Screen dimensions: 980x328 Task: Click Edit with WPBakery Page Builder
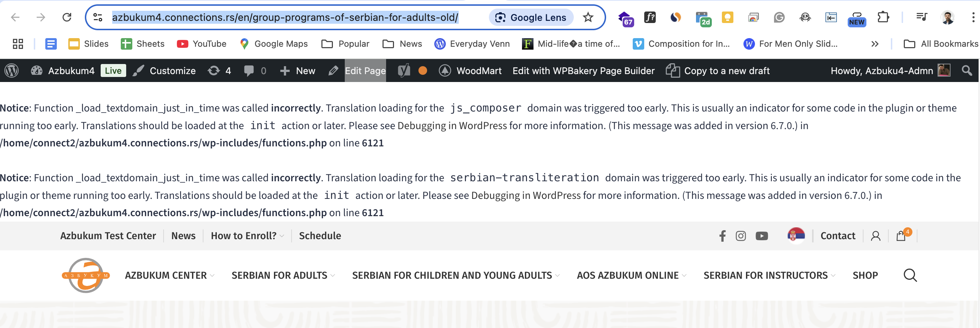click(583, 71)
